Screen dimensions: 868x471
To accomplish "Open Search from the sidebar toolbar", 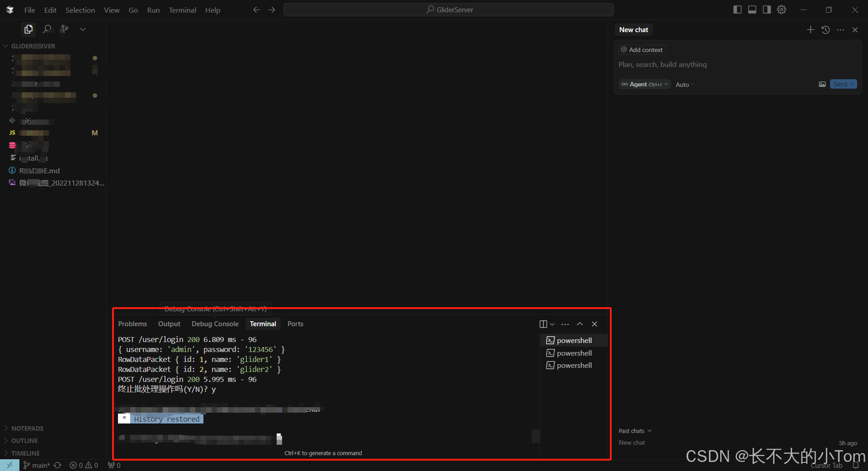I will (x=47, y=29).
